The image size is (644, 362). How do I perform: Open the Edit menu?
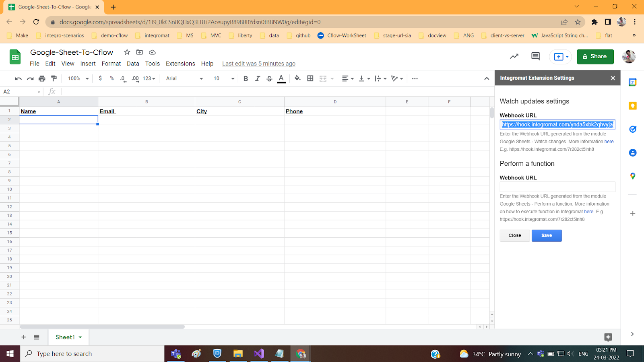click(x=50, y=64)
